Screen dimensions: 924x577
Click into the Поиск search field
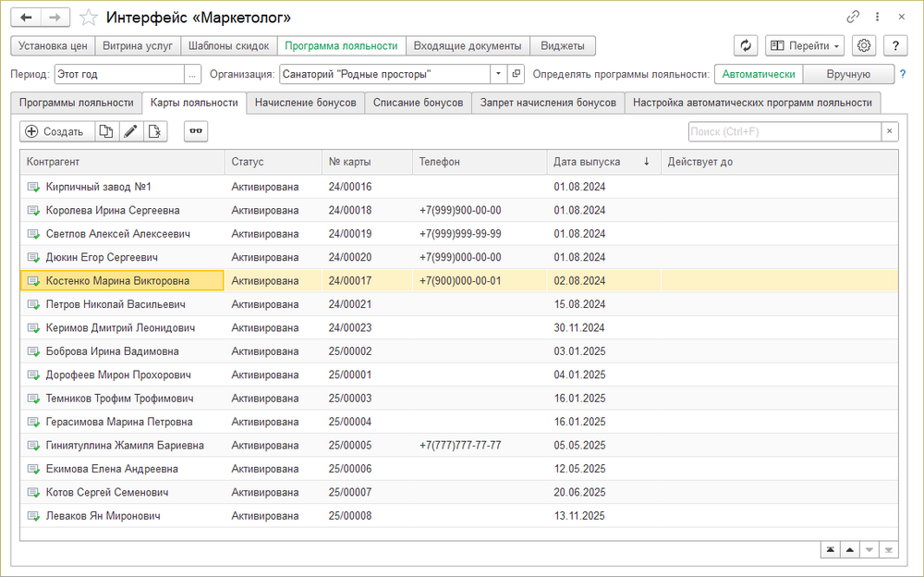click(x=784, y=131)
